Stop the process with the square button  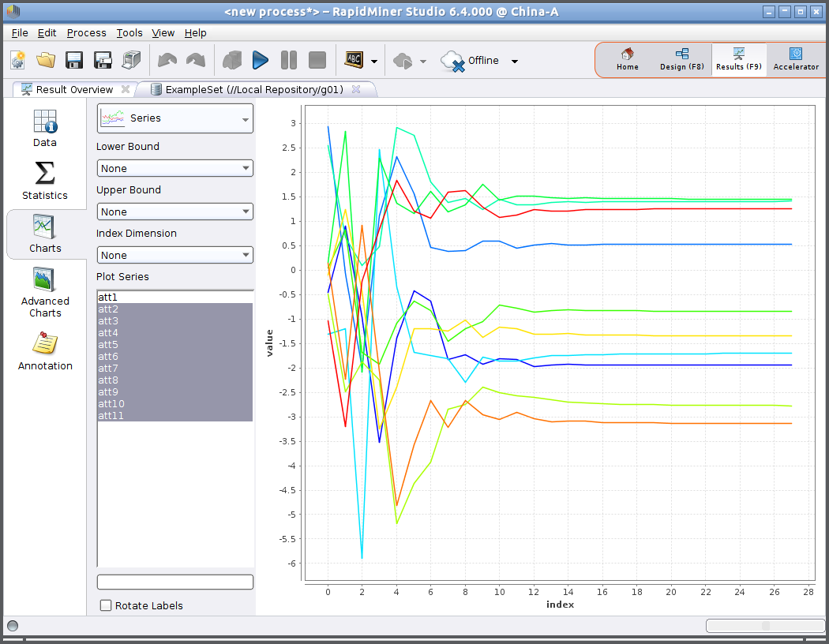pos(317,60)
